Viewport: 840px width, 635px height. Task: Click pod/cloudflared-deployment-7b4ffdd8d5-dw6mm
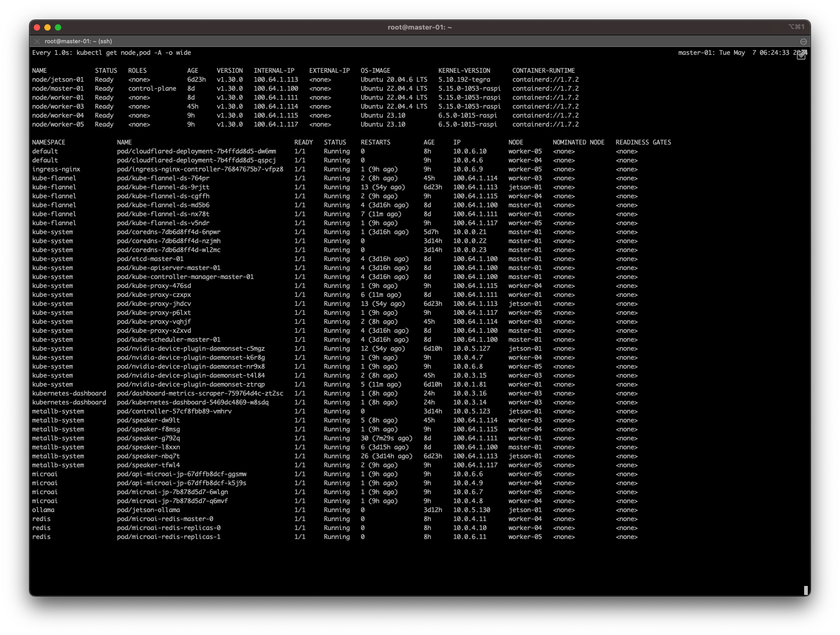click(197, 151)
